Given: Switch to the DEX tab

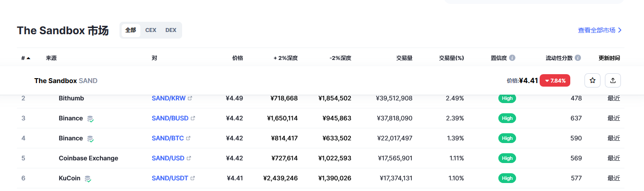Looking at the screenshot, I should pyautogui.click(x=171, y=30).
